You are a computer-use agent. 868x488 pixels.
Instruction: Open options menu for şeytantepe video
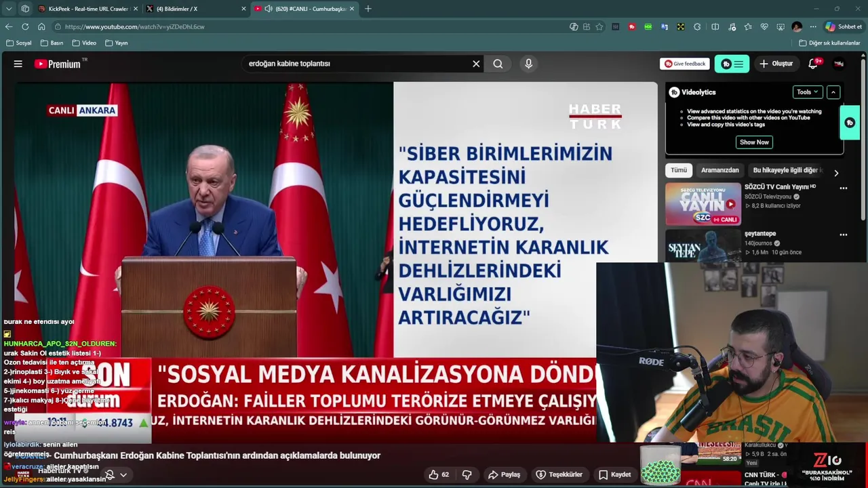(844, 235)
